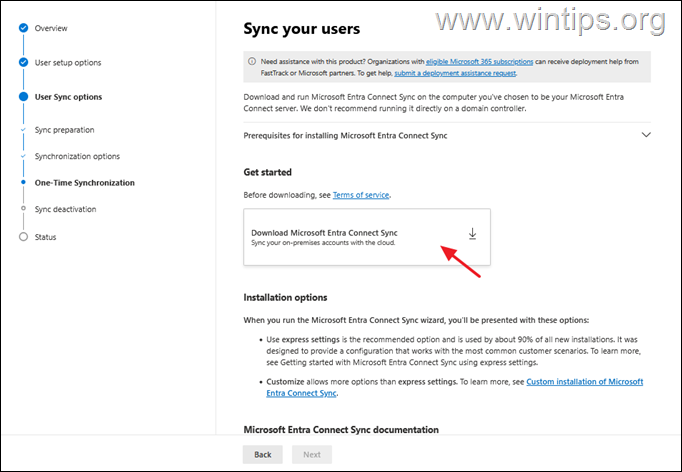Open the User setup options step

click(68, 63)
